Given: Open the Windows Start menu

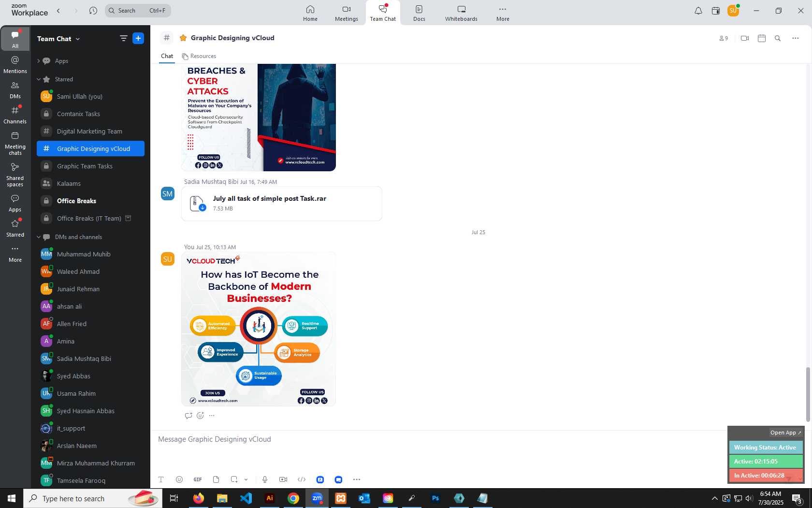Looking at the screenshot, I should (12, 498).
